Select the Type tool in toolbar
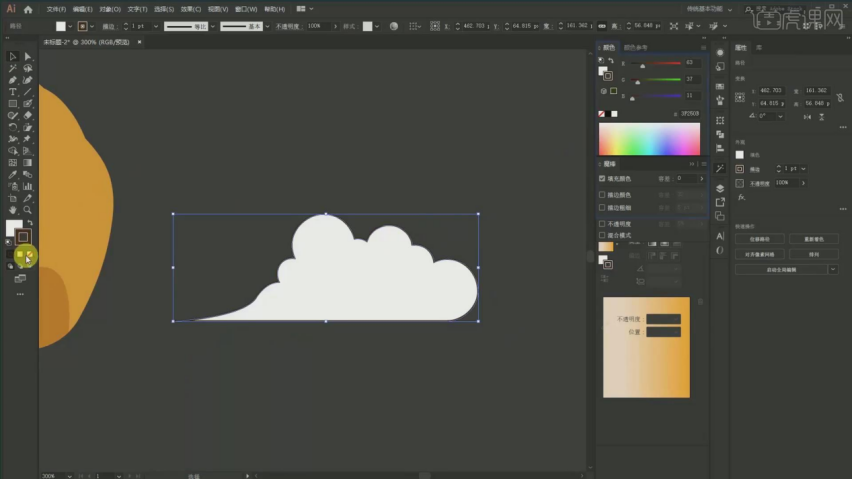Viewport: 852px width, 480px height. [x=13, y=92]
